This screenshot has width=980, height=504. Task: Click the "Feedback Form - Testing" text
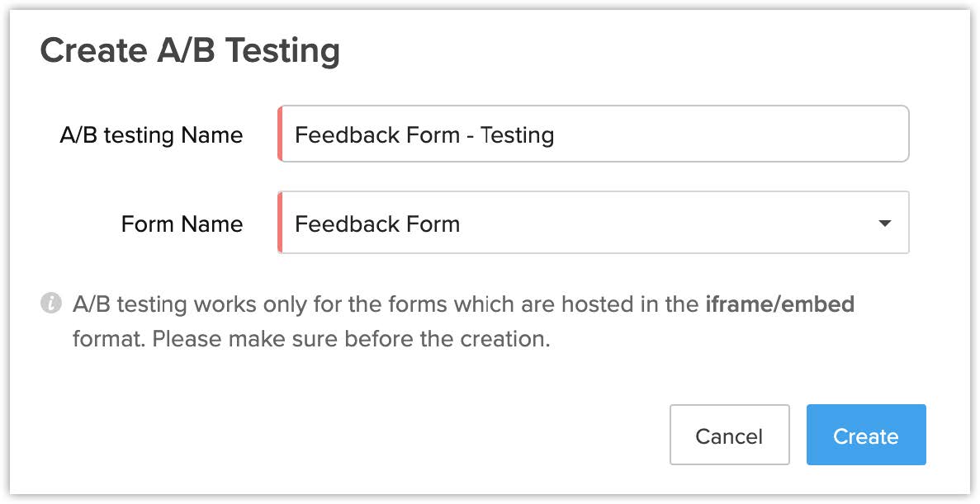[424, 134]
